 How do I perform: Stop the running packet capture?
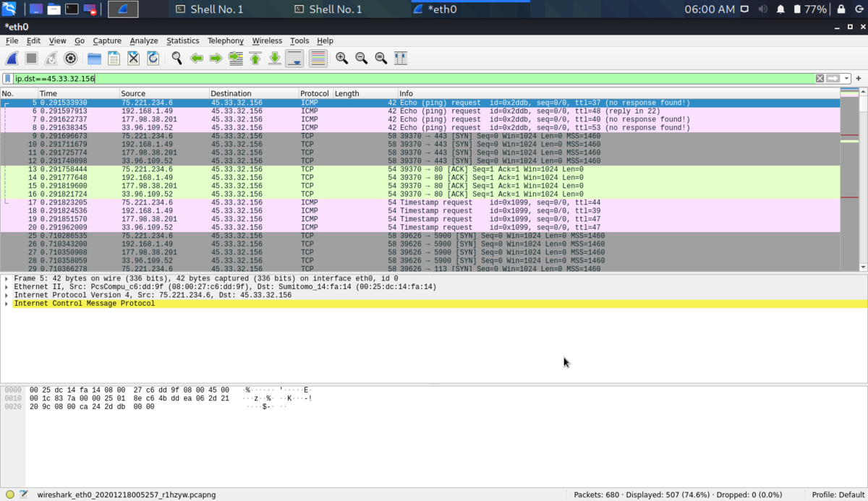pyautogui.click(x=32, y=59)
